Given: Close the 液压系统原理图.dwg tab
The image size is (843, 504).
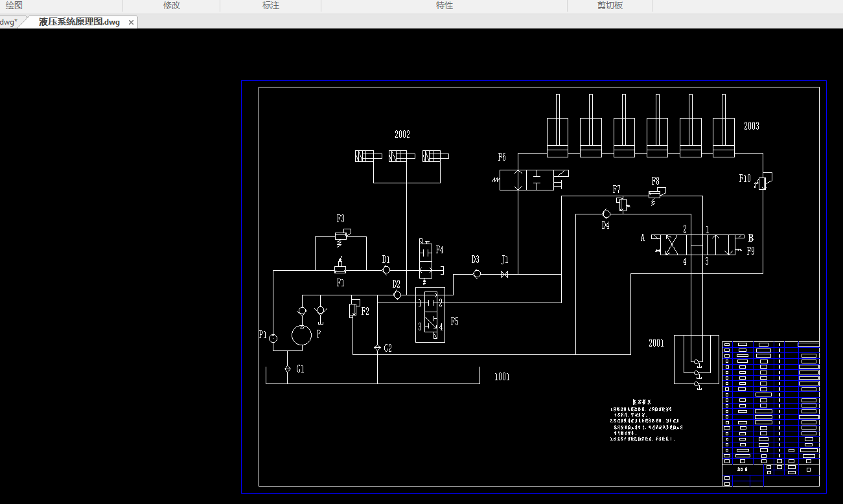Looking at the screenshot, I should 131,22.
